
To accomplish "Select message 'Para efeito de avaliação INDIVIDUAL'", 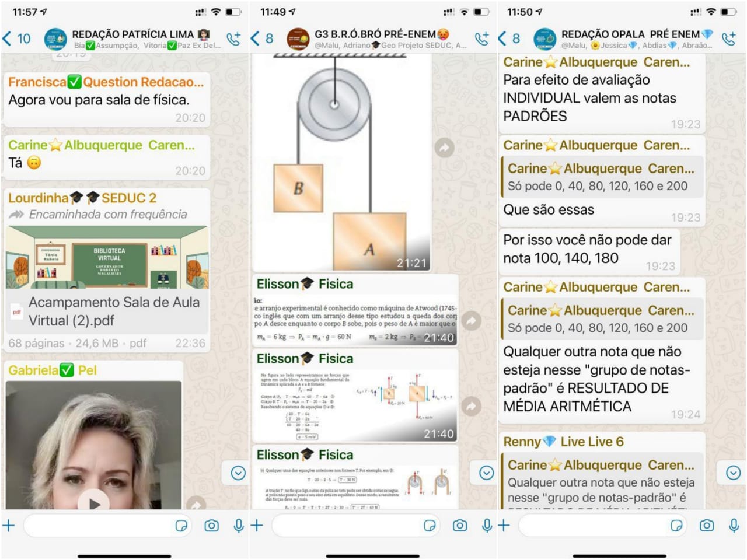I will 602,93.
